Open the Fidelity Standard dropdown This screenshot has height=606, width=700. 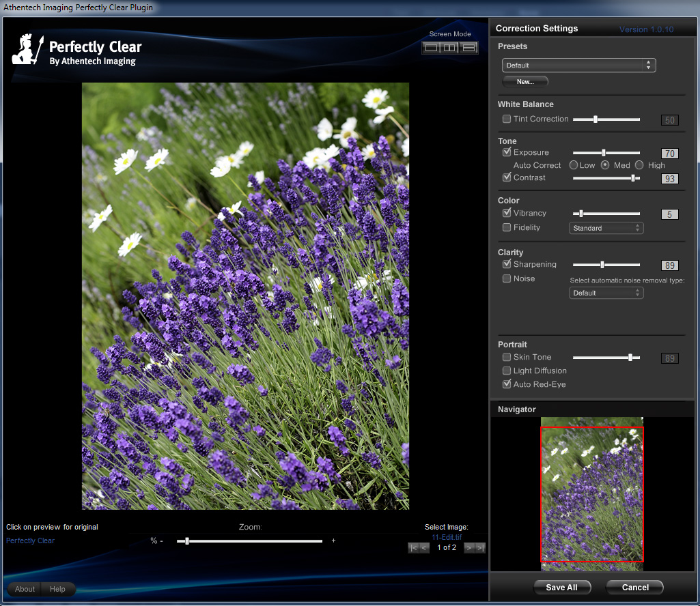pyautogui.click(x=606, y=228)
